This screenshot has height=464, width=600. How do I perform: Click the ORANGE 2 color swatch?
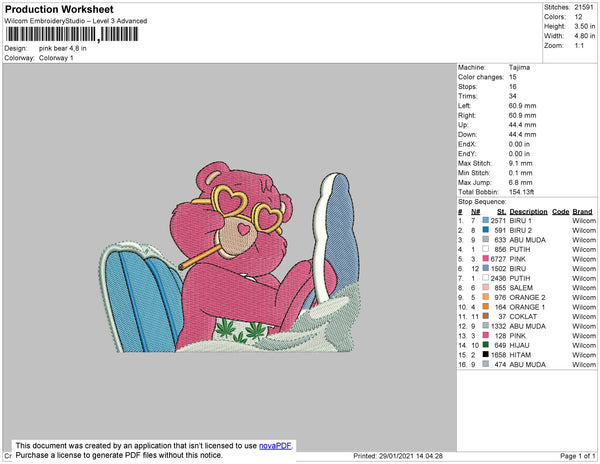coord(486,297)
